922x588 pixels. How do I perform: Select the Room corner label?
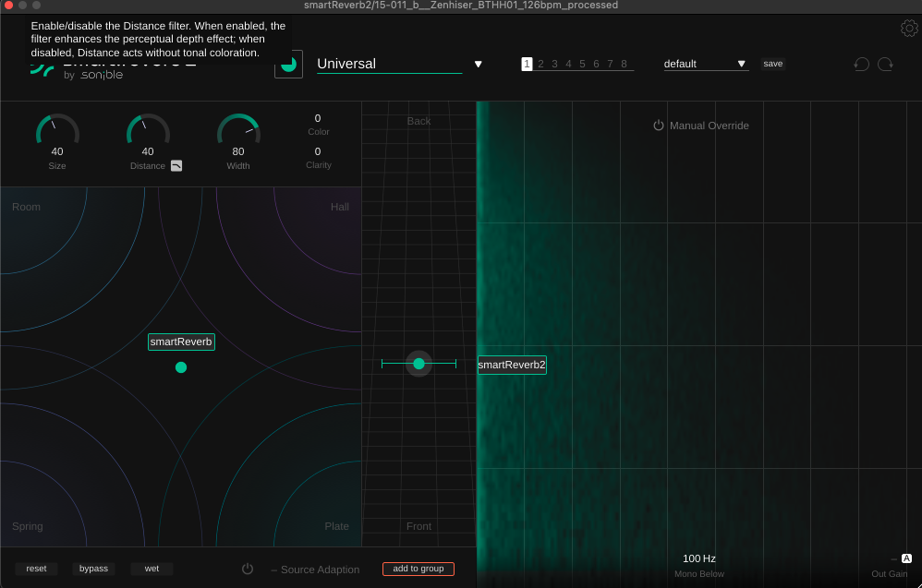pyautogui.click(x=27, y=207)
